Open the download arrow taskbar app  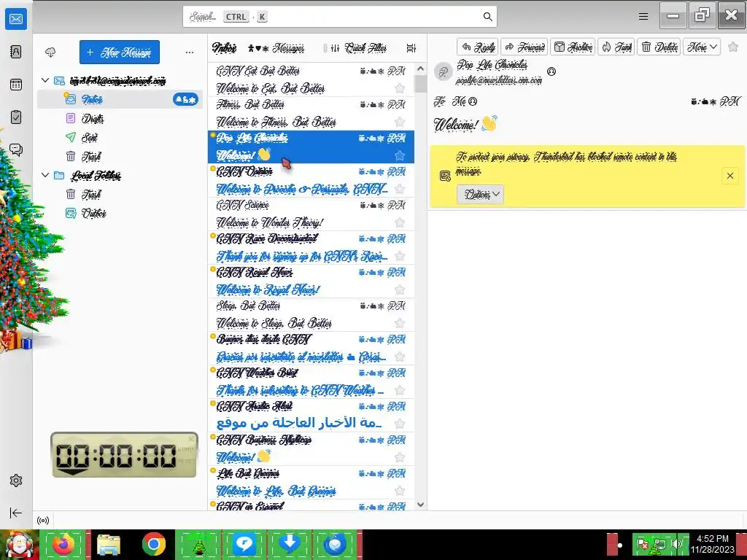click(289, 544)
